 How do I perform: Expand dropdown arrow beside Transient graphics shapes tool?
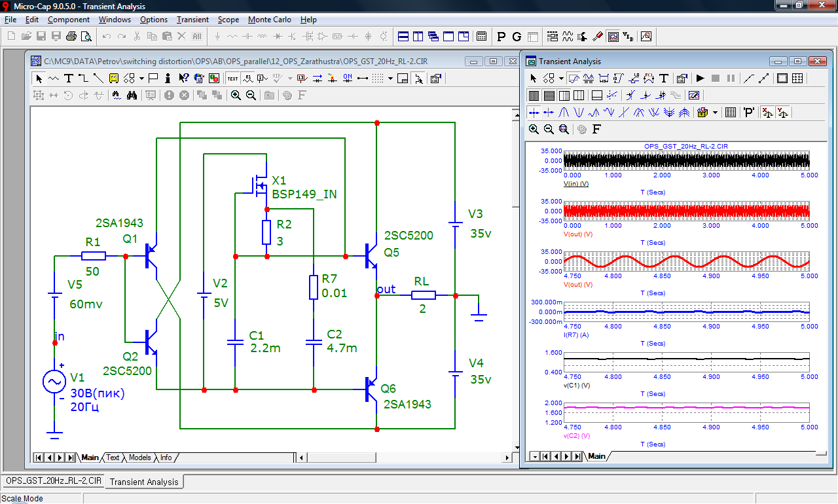[561, 79]
